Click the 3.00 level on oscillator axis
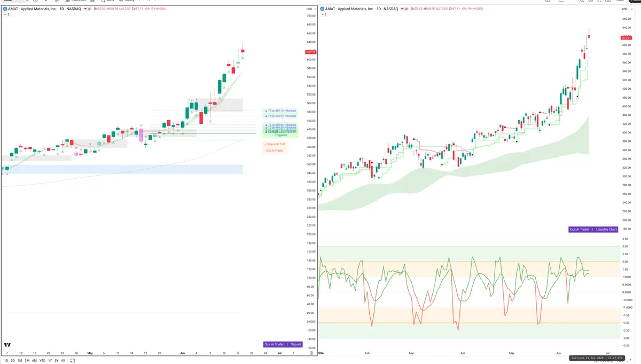Screen dimensions: 641x364 click(x=625, y=247)
